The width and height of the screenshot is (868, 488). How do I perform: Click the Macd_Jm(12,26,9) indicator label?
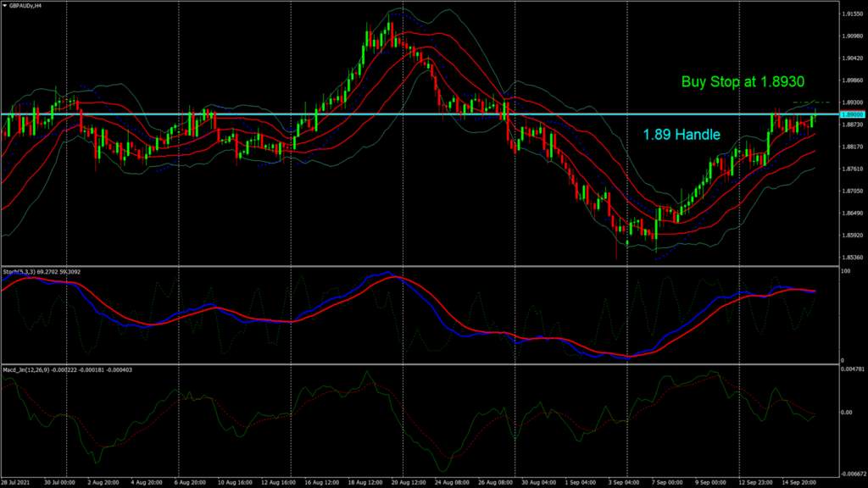pos(67,370)
